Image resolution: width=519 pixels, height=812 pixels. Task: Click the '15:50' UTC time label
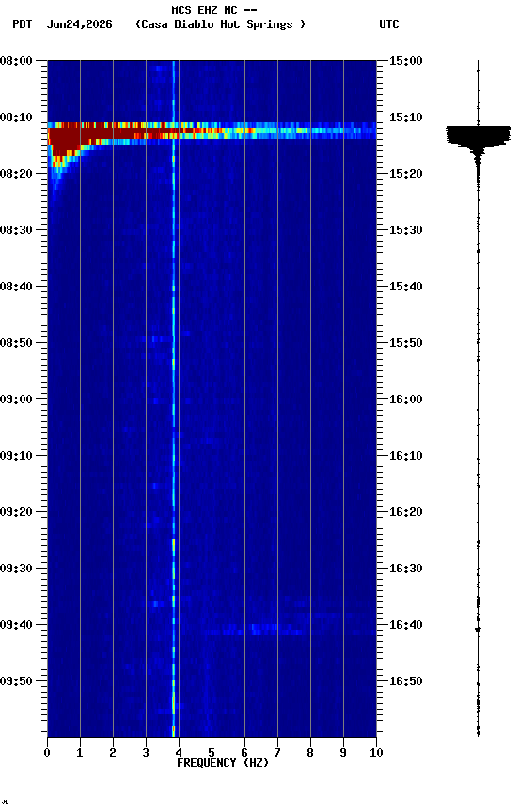tap(406, 343)
